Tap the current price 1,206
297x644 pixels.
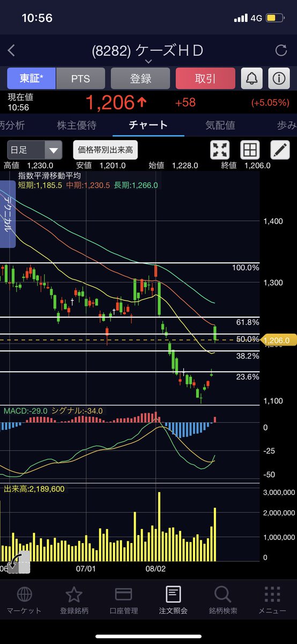tap(111, 103)
